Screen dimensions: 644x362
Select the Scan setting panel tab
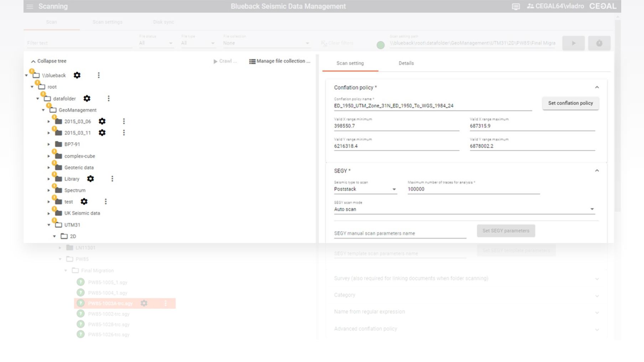point(350,63)
